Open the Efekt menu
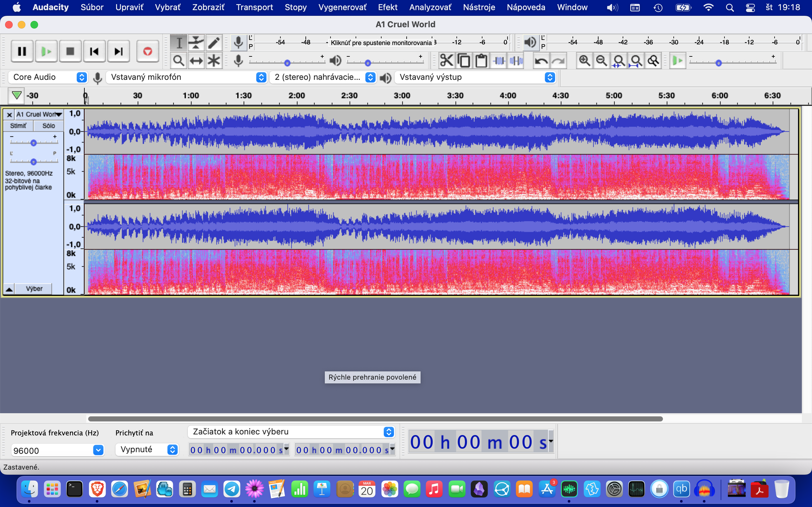This screenshot has width=812, height=507. coord(387,7)
